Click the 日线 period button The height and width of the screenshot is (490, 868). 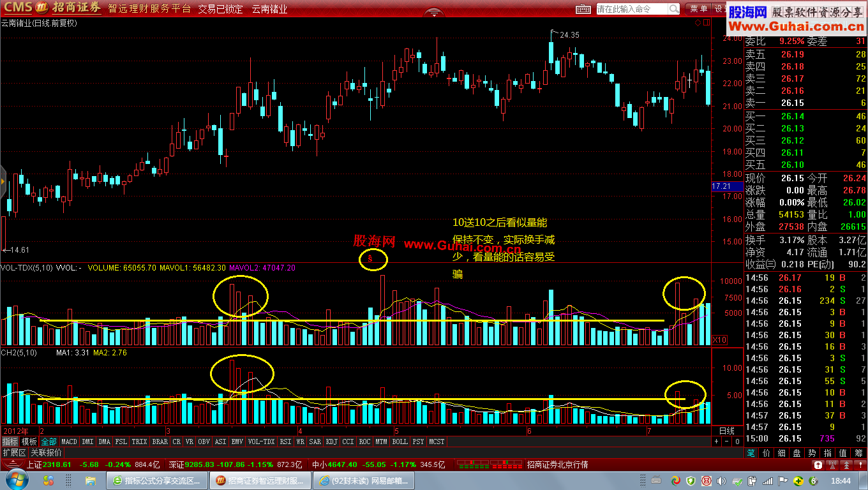coord(727,431)
